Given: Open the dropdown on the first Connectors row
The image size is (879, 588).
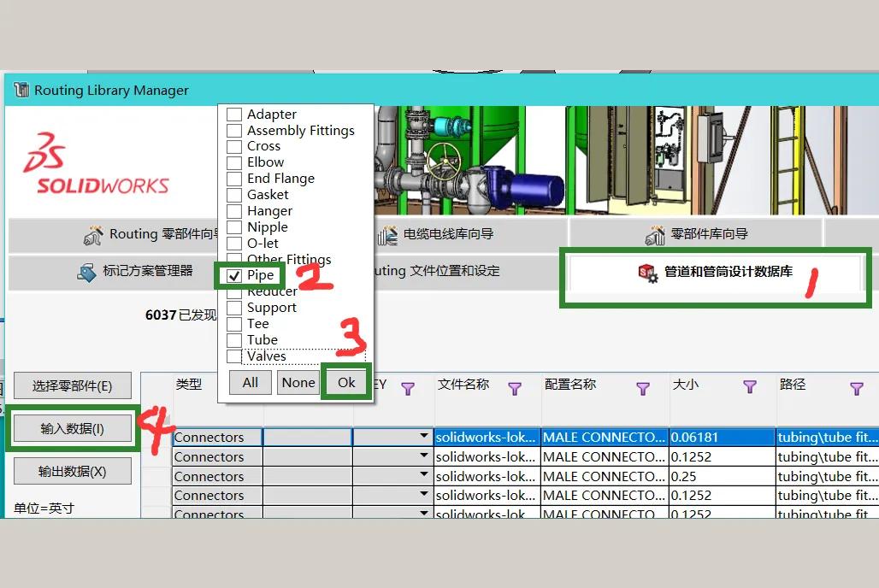Looking at the screenshot, I should [x=423, y=437].
